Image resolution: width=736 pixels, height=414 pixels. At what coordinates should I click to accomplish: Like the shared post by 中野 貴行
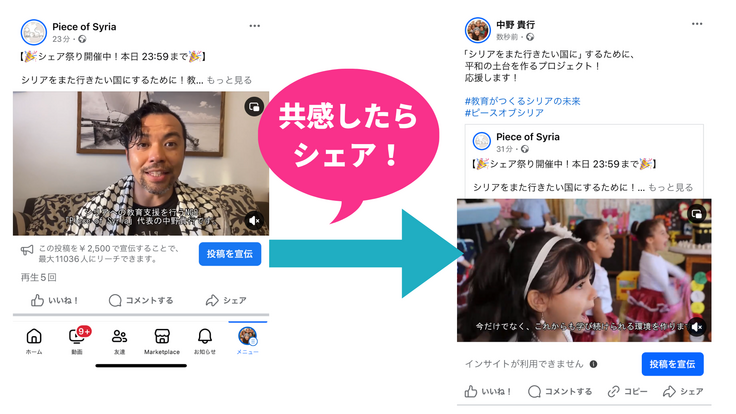[489, 391]
